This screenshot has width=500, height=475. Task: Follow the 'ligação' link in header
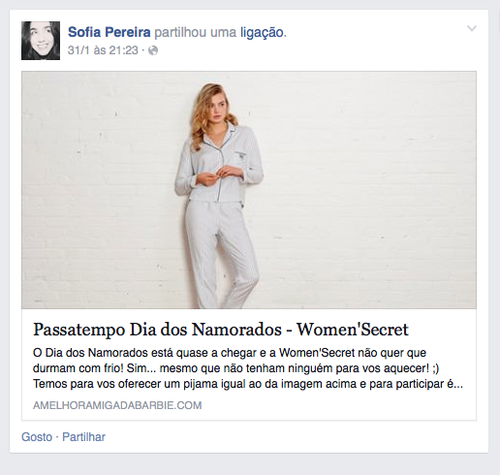262,33
